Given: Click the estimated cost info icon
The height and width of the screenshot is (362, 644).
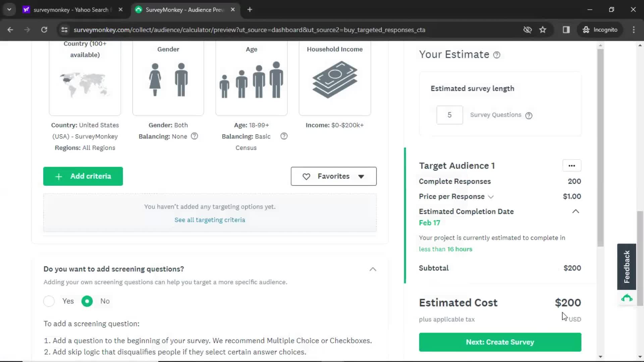Looking at the screenshot, I should click(497, 54).
